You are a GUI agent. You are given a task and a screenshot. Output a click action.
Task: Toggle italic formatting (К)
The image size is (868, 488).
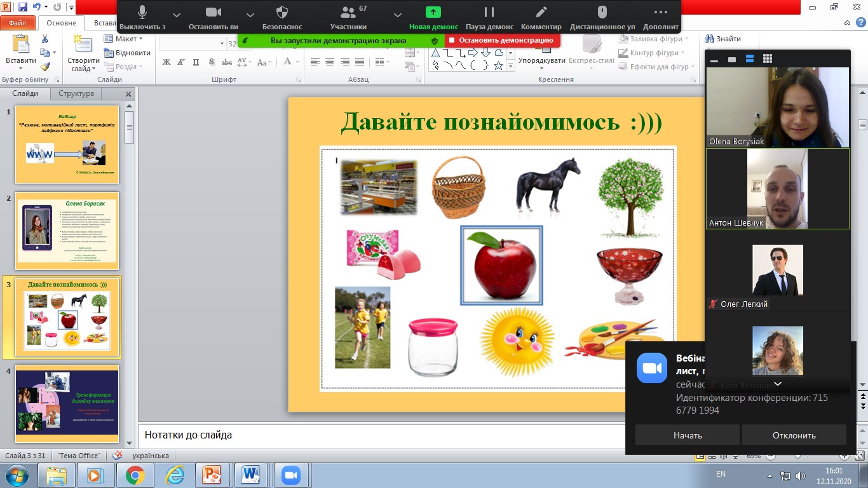point(181,62)
